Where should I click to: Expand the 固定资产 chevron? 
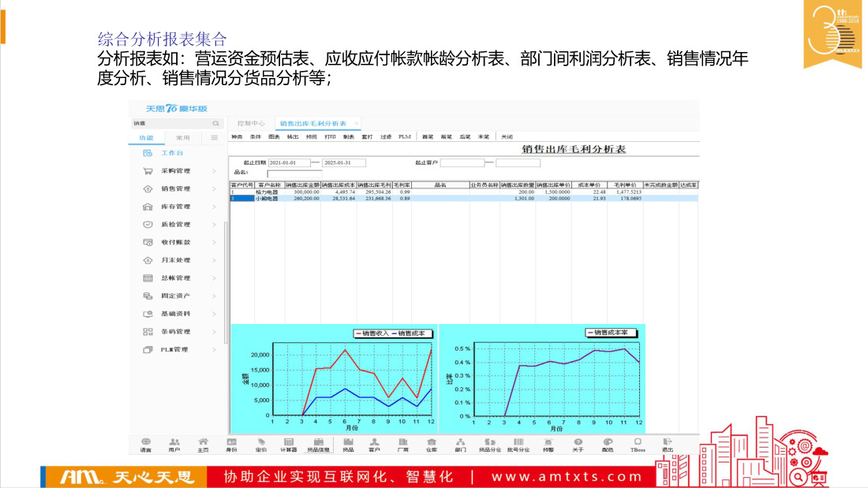tap(214, 296)
